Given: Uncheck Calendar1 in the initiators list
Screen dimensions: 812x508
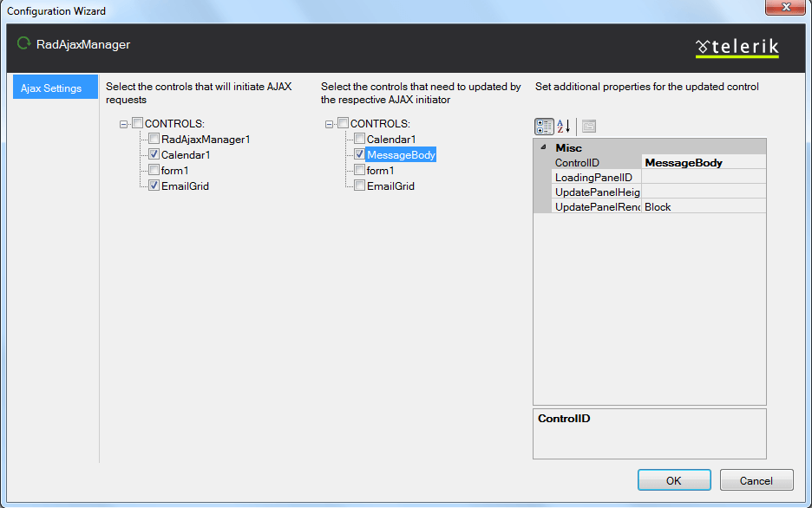Looking at the screenshot, I should [x=154, y=154].
